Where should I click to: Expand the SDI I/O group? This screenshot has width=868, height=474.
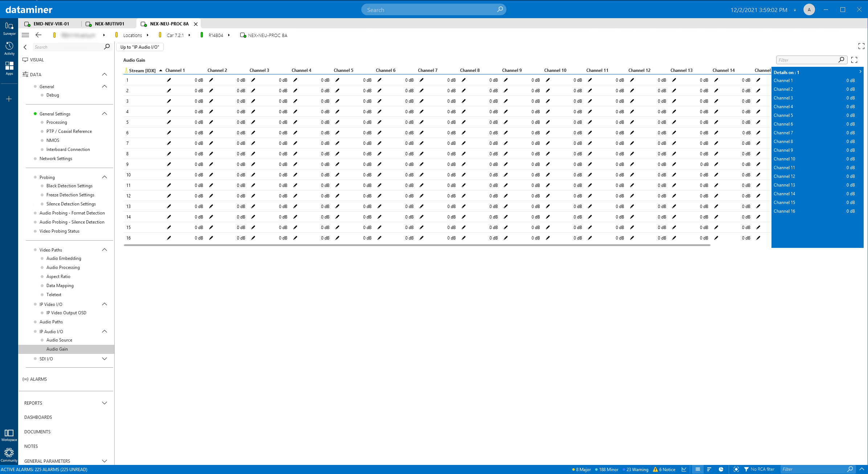click(x=105, y=359)
